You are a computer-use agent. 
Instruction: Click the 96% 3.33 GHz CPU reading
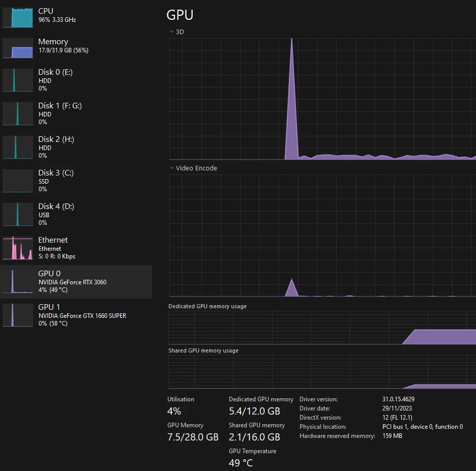[x=57, y=20]
